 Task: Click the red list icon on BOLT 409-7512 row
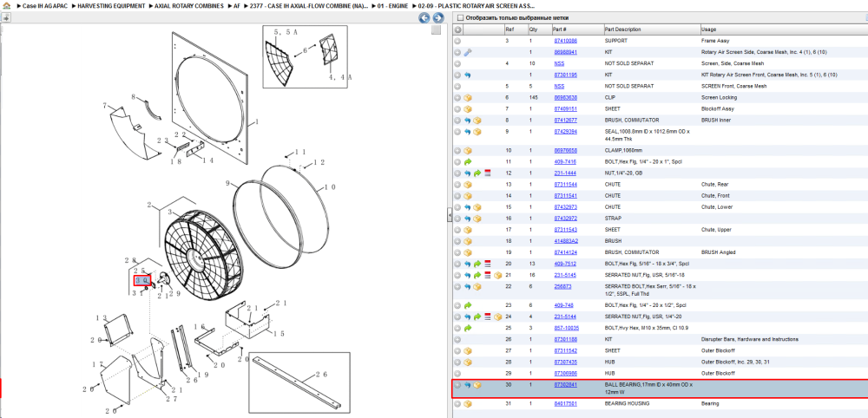tap(488, 264)
